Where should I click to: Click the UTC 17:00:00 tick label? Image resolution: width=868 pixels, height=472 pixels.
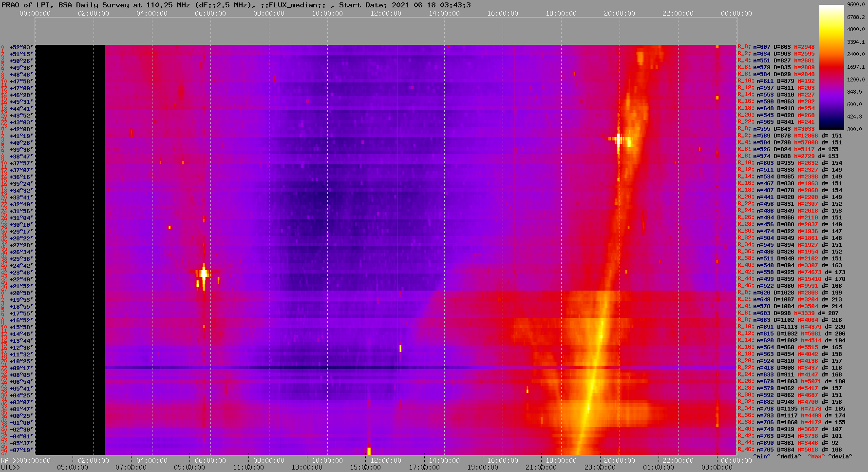pyautogui.click(x=424, y=467)
